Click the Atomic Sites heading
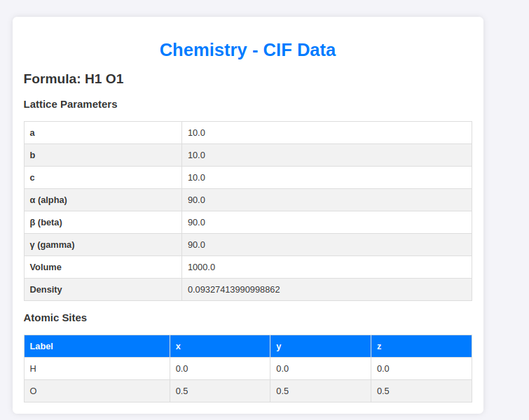The width and height of the screenshot is (529, 420). click(x=55, y=318)
